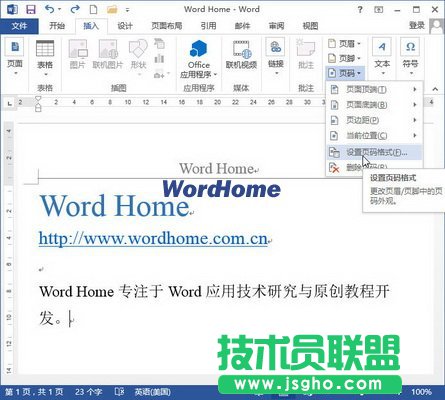Screen dimensions: 445x400
Task: Open the 页面布局 Page Layout tab
Action: click(166, 26)
